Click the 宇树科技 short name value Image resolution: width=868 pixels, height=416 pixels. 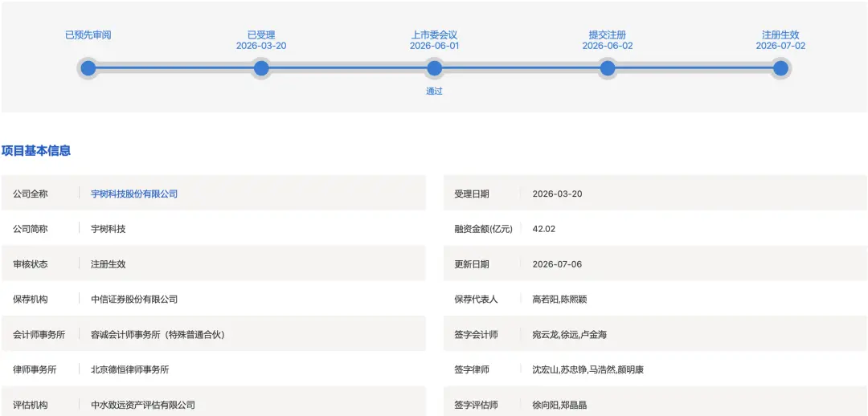(x=108, y=229)
